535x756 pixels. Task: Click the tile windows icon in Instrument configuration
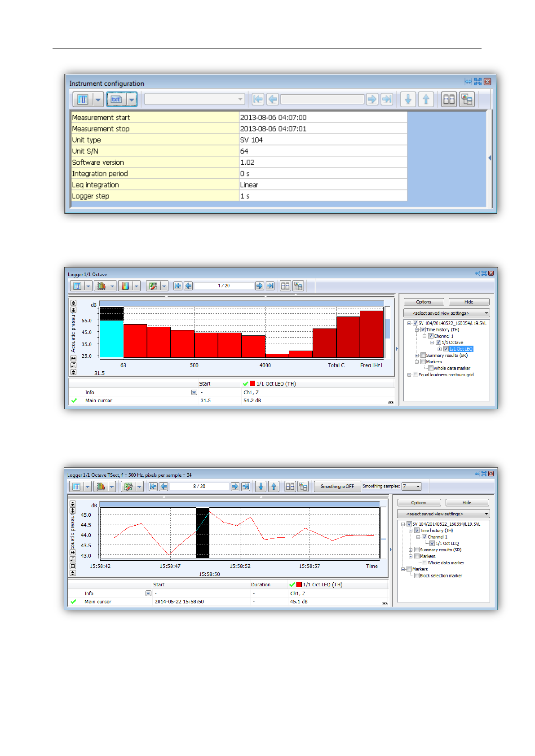click(449, 99)
